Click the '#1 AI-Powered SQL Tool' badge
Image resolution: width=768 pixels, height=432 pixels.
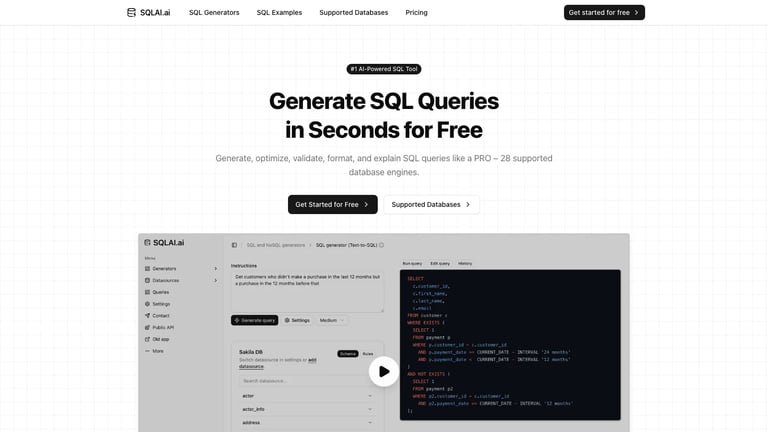tap(384, 69)
